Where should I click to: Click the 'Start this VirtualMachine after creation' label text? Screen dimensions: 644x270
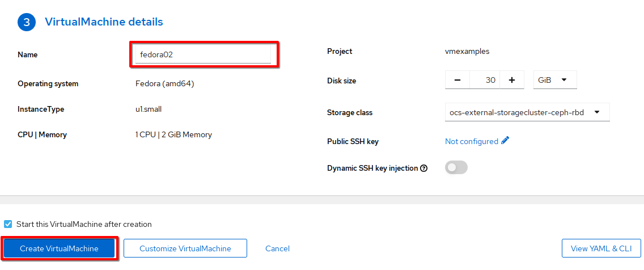(84, 225)
